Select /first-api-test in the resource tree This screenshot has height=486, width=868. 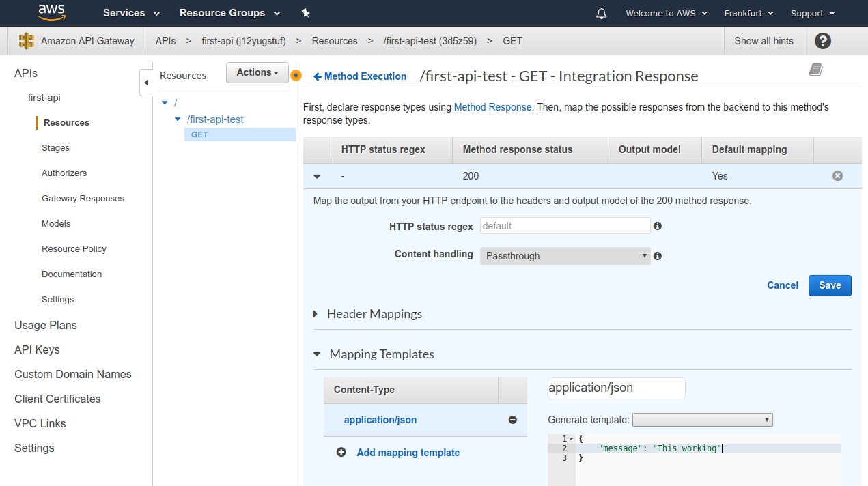215,119
